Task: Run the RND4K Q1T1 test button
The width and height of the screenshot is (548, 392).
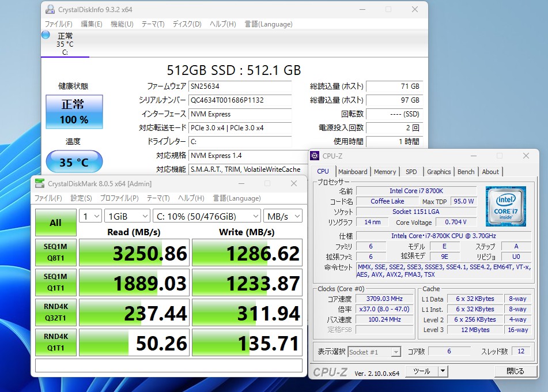Action: [55, 342]
